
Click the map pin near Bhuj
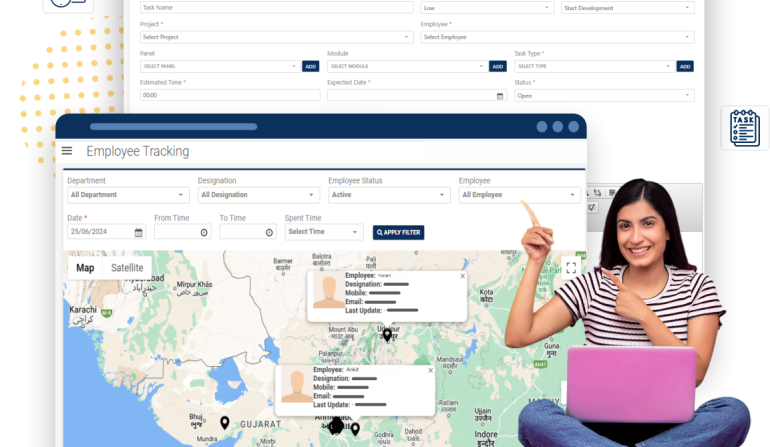[x=224, y=422]
